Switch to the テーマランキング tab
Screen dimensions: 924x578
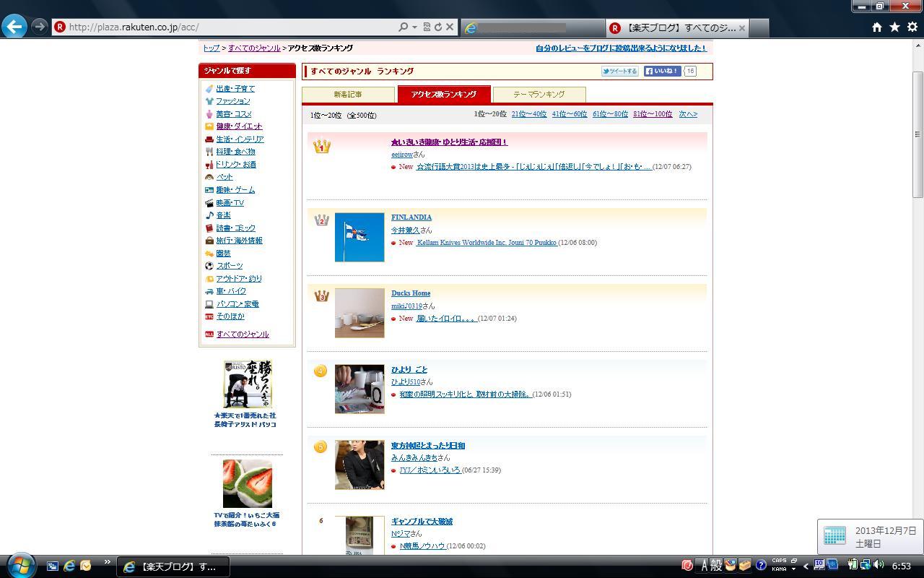[x=539, y=95]
